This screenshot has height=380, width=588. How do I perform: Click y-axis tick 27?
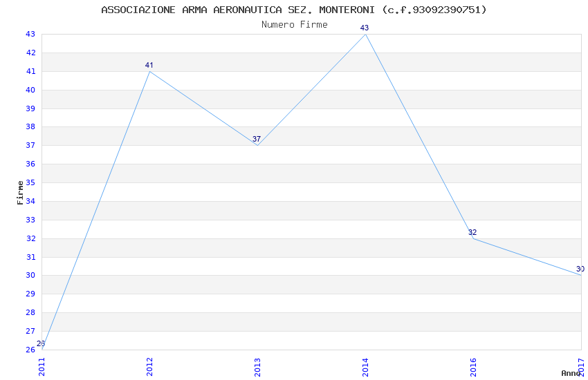click(x=30, y=331)
